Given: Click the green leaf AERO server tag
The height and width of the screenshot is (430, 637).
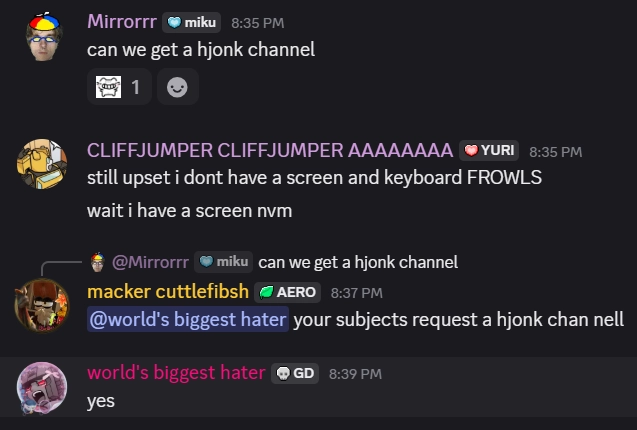Looking at the screenshot, I should tap(287, 292).
